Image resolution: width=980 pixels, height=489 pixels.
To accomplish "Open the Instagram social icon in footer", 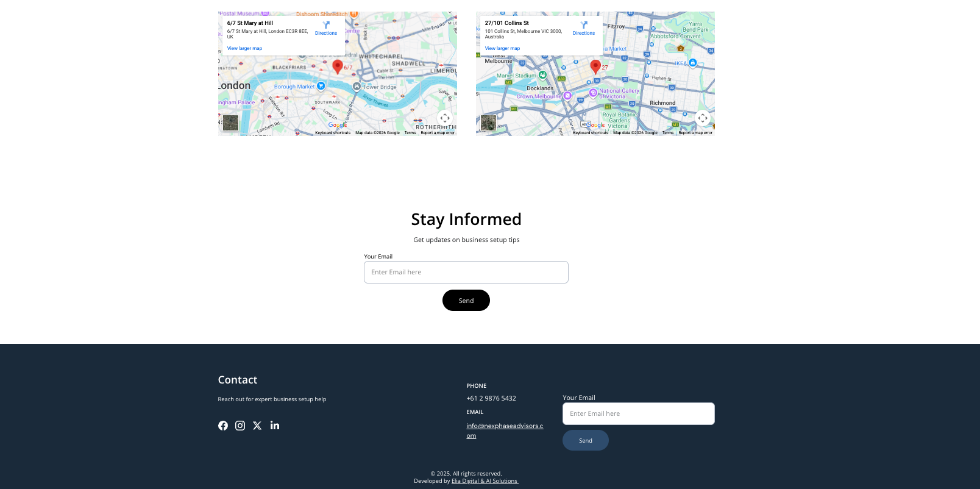I will coord(240,426).
